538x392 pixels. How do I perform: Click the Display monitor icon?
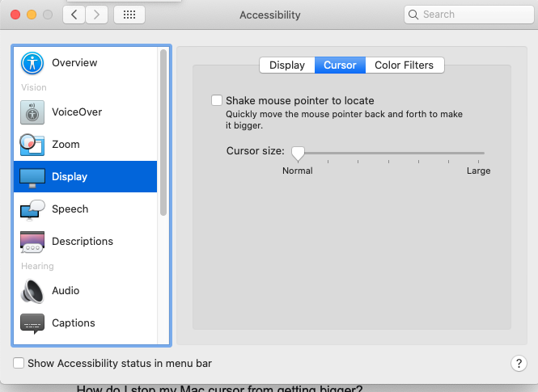(x=32, y=177)
